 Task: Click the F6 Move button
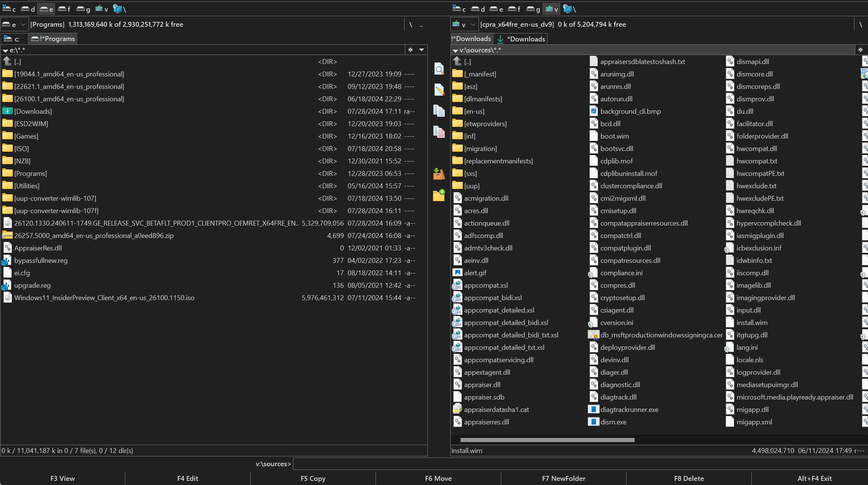pyautogui.click(x=438, y=478)
